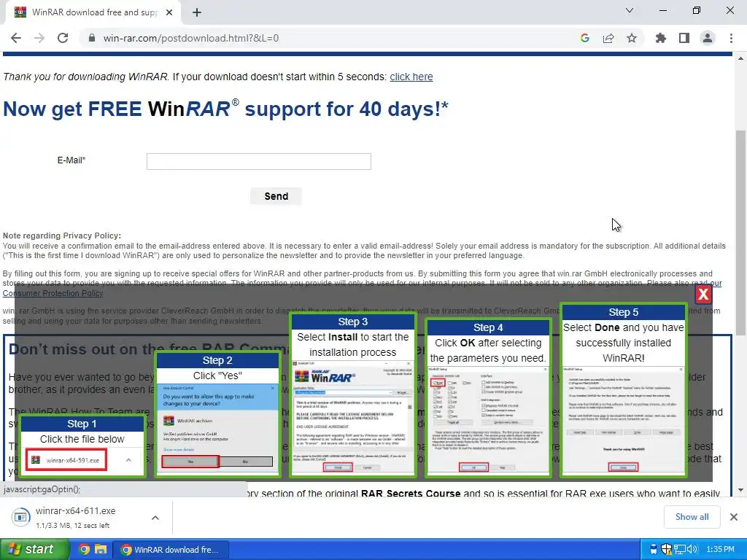Expand download options chevron for winrar-x64-611.exe

155,517
